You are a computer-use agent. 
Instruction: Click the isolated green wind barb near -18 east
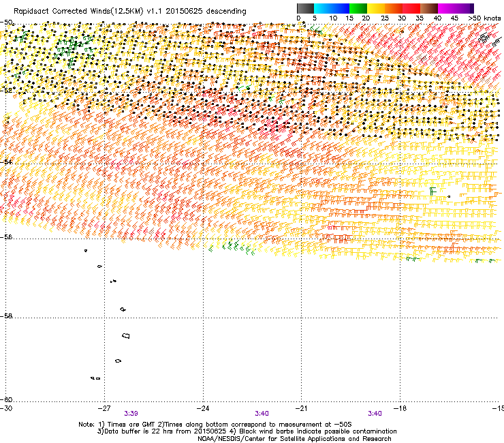pos(433,191)
